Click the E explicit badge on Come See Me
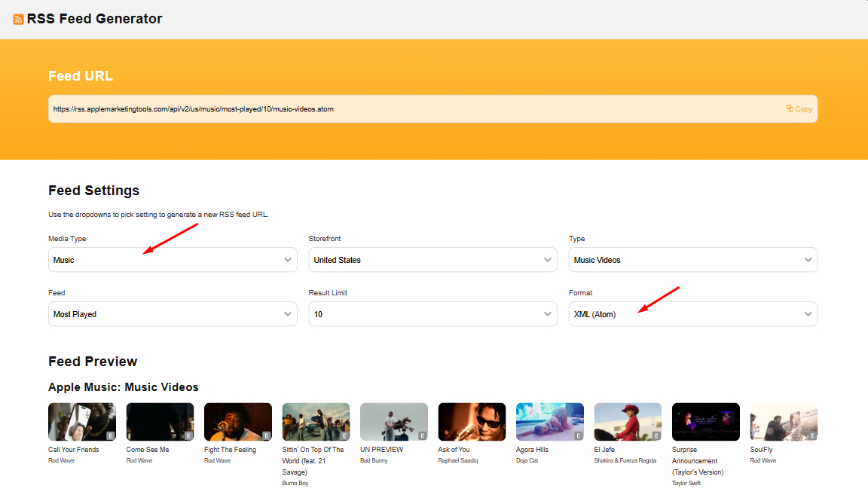The width and height of the screenshot is (868, 504). point(189,434)
